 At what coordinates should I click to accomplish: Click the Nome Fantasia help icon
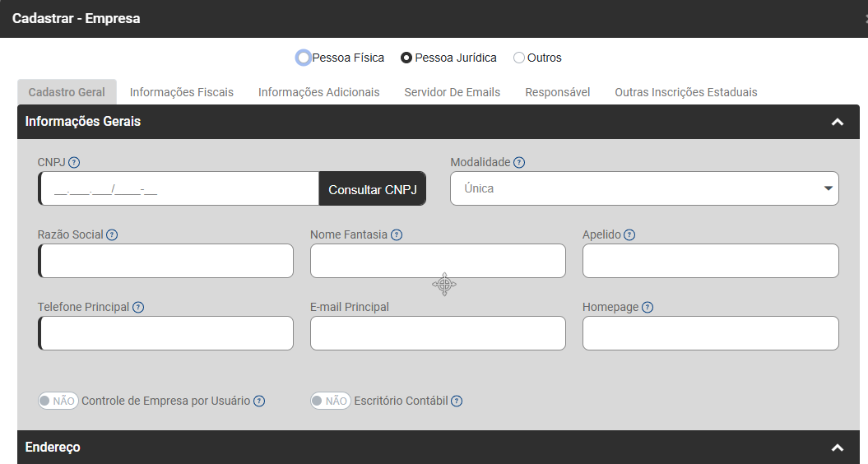point(397,234)
